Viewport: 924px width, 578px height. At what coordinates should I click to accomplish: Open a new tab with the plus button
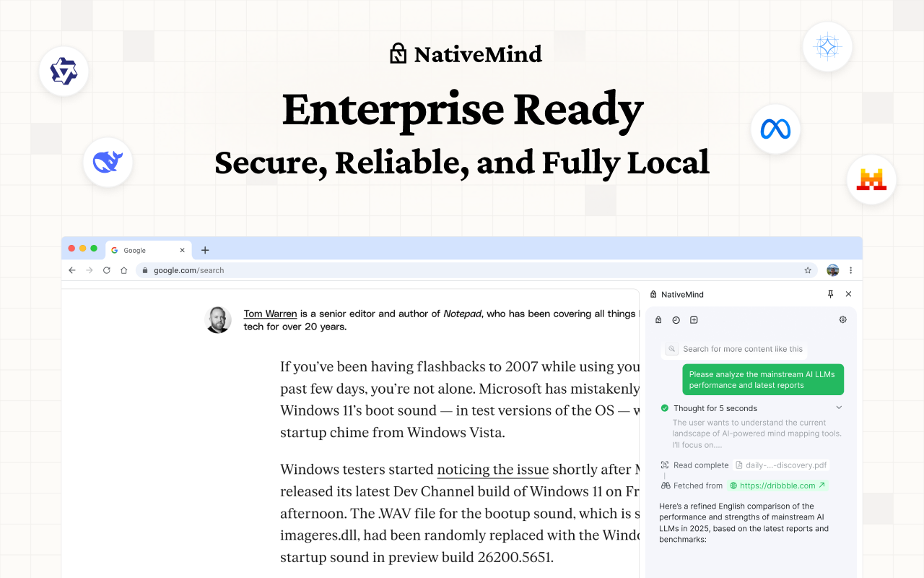[x=205, y=250]
